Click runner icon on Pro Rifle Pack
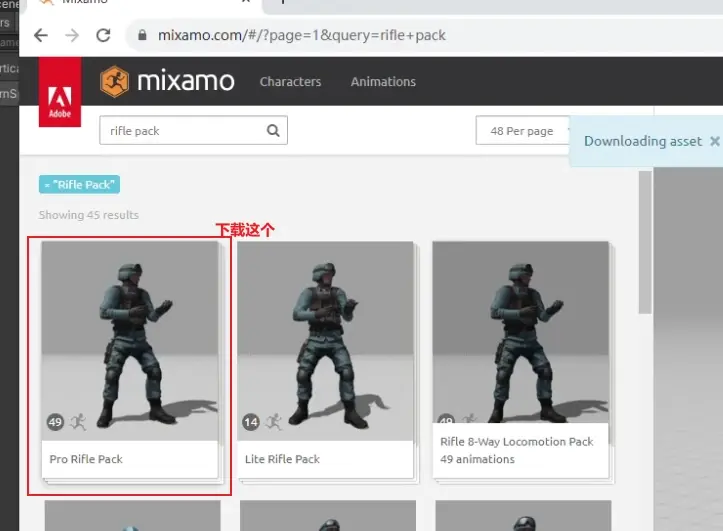This screenshot has height=531, width=723. pyautogui.click(x=78, y=422)
